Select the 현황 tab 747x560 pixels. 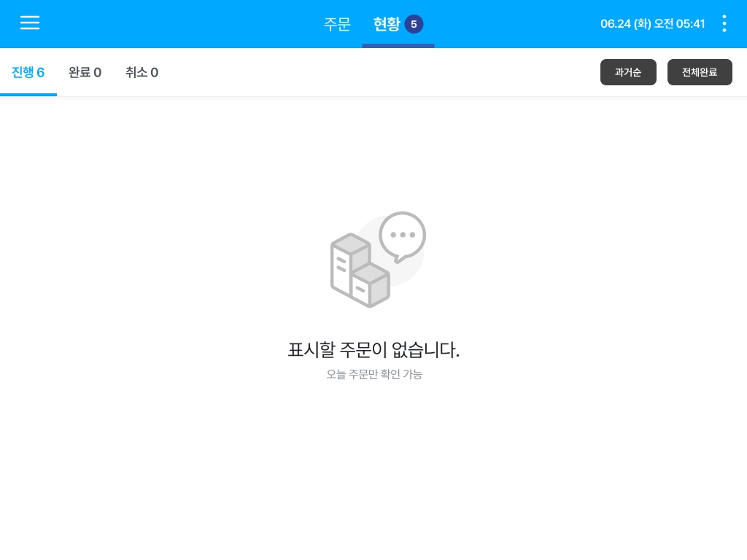pos(387,24)
